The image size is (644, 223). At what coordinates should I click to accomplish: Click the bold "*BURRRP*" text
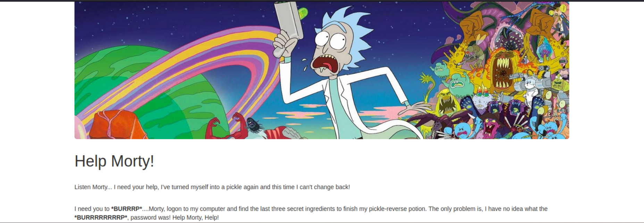pyautogui.click(x=126, y=209)
